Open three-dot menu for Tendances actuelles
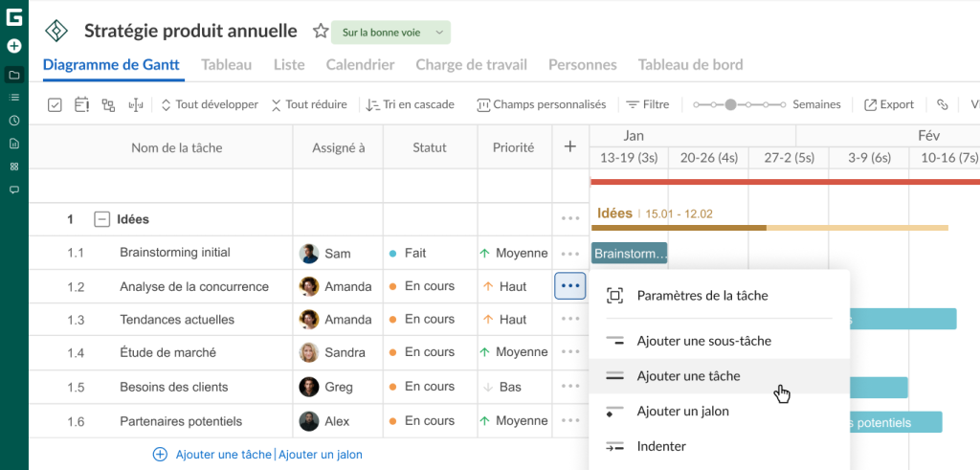Viewport: 980px width, 470px height. coord(570,319)
